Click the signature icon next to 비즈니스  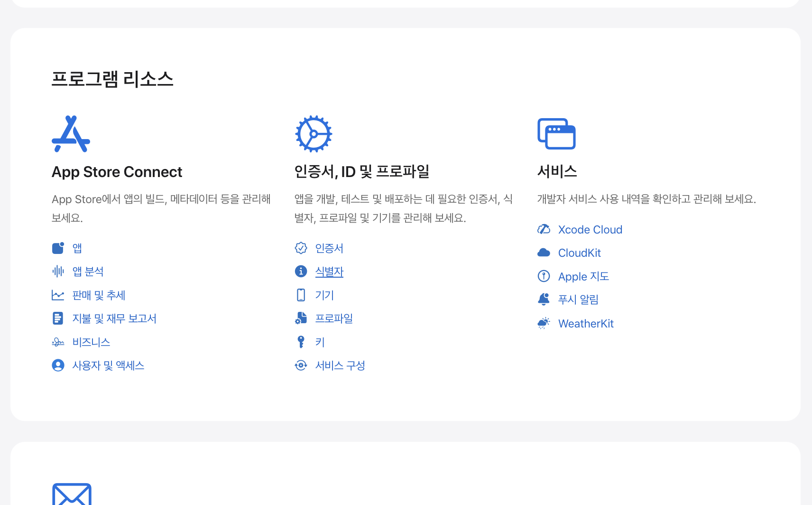pos(58,342)
